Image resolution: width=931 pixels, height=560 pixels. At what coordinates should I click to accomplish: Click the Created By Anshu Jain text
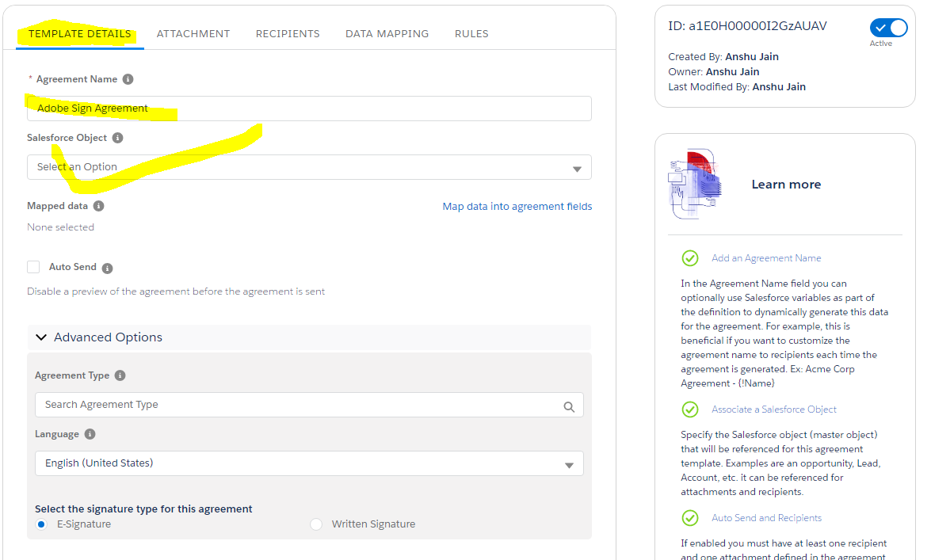tap(723, 57)
